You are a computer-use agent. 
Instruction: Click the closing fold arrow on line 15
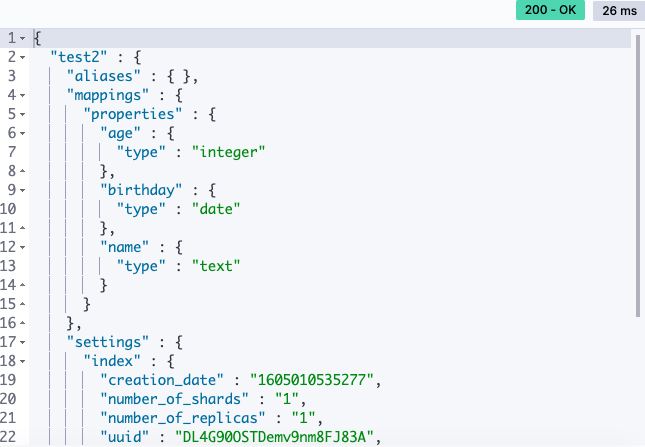click(x=22, y=304)
